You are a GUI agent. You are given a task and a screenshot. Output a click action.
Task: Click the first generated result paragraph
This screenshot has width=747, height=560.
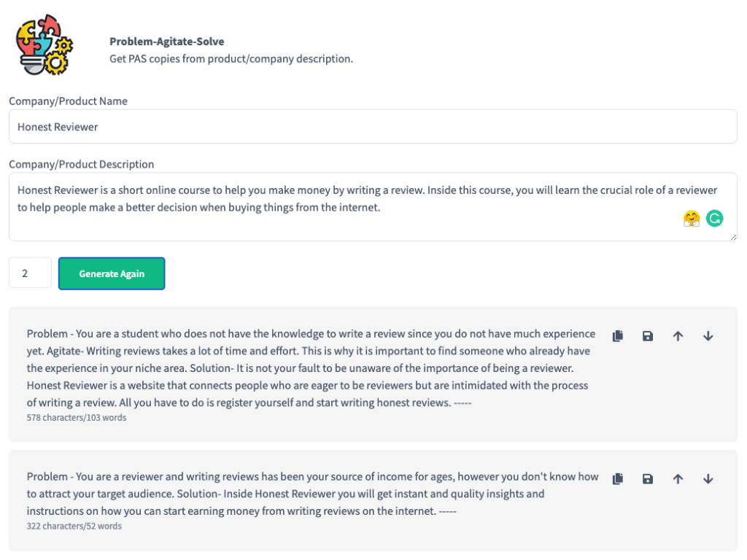point(311,368)
